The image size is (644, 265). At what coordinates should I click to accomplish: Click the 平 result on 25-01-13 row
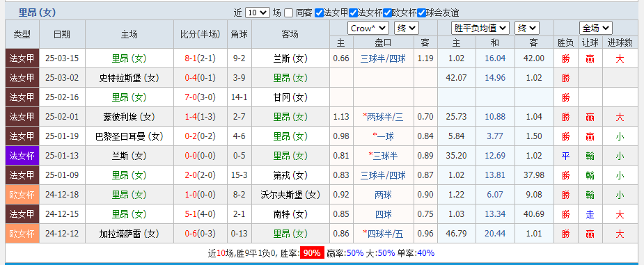(565, 156)
